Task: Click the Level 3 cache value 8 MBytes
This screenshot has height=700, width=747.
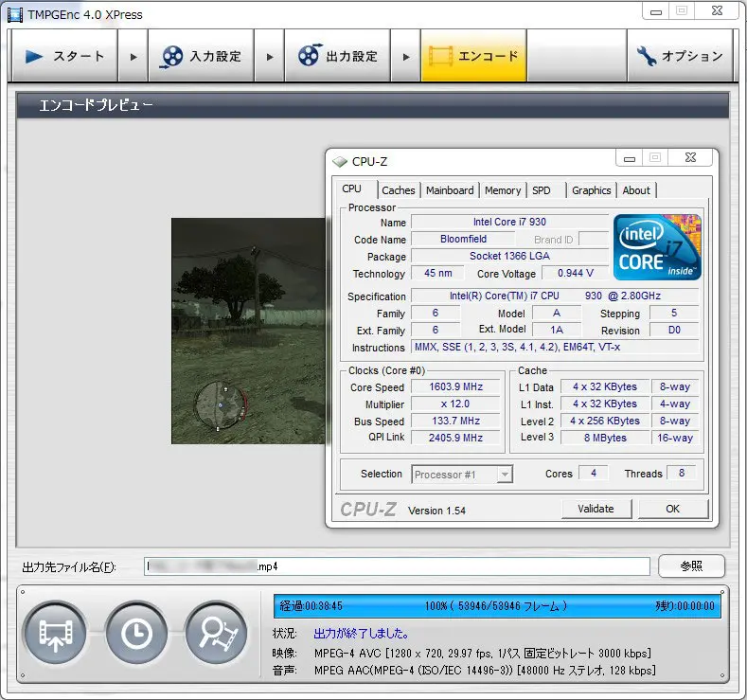Action: tap(605, 438)
